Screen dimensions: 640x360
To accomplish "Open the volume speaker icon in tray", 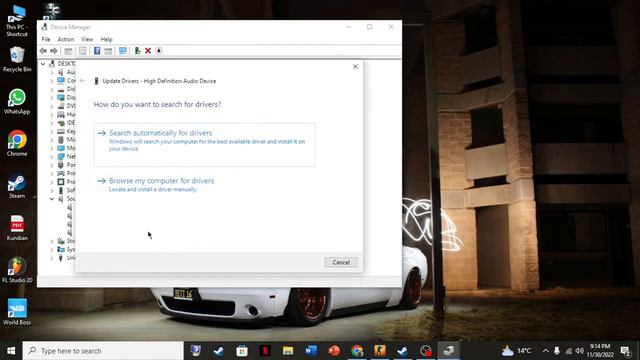I will pyautogui.click(x=580, y=351).
